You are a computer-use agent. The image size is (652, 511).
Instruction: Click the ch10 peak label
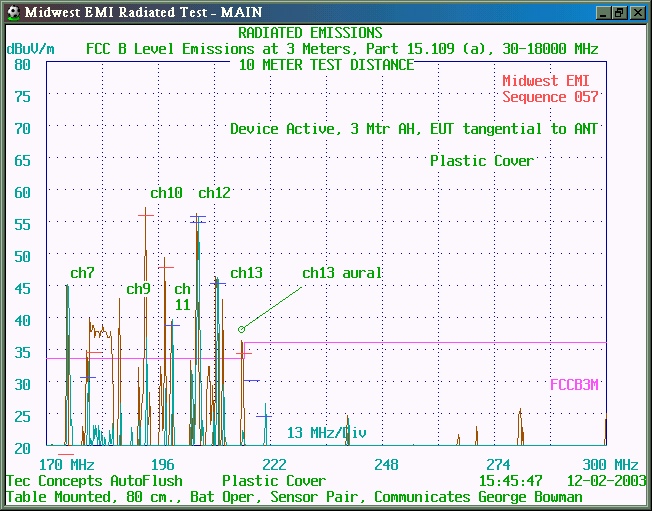pos(166,193)
